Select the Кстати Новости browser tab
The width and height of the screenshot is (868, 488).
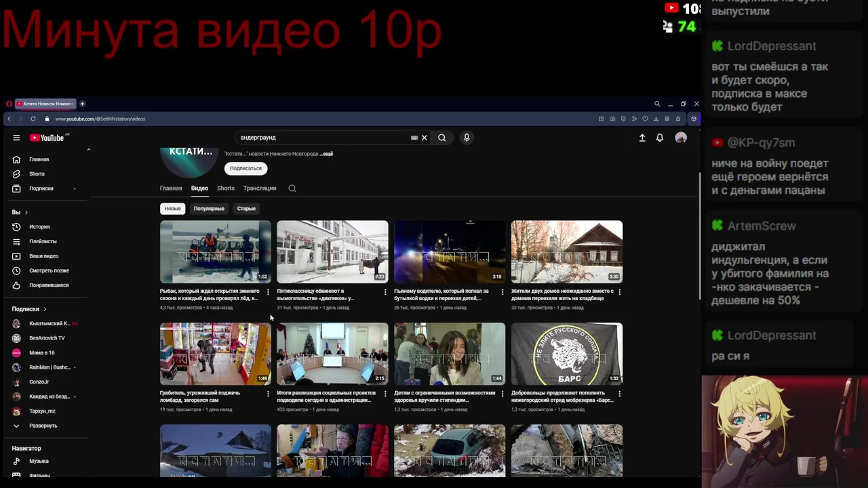pyautogui.click(x=46, y=104)
